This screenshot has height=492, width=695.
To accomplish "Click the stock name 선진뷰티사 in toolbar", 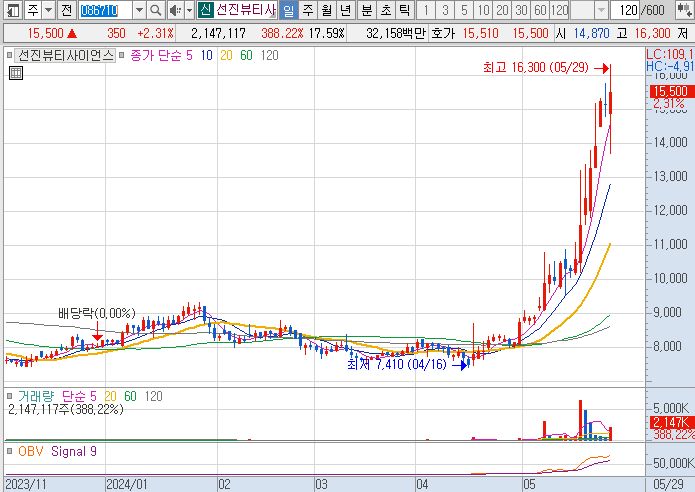I will [246, 10].
